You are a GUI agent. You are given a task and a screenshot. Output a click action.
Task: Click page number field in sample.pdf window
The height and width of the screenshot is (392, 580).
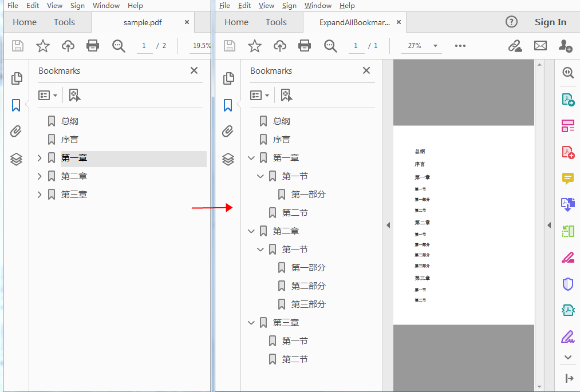tap(144, 45)
